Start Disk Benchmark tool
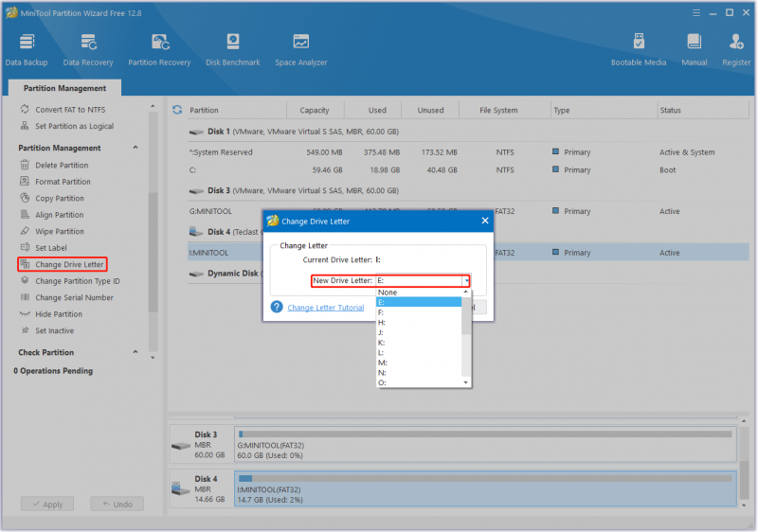The image size is (758, 532). 233,49
